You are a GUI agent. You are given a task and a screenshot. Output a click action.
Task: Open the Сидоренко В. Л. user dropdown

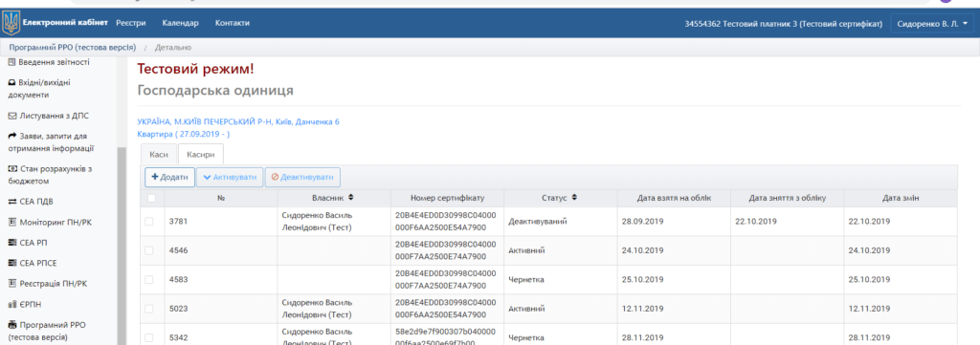pyautogui.click(x=931, y=23)
